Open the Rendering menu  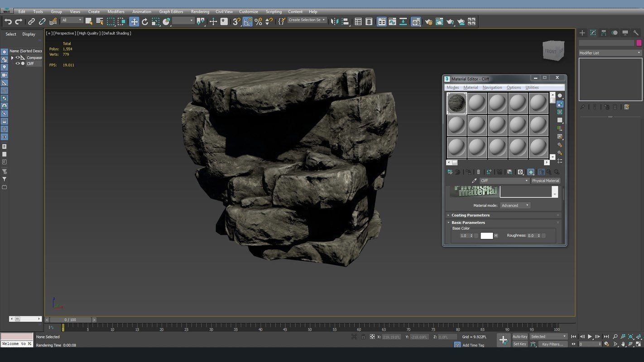click(x=200, y=12)
